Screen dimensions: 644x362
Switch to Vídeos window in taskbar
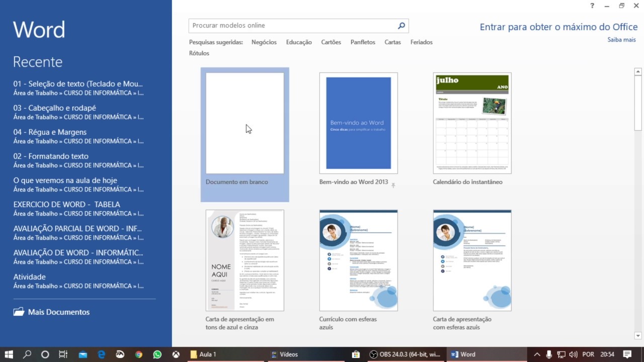pos(306,354)
